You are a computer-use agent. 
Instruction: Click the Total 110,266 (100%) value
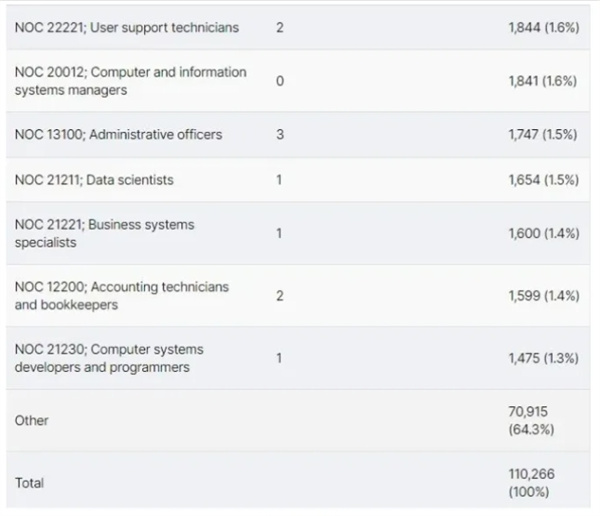[x=531, y=483]
